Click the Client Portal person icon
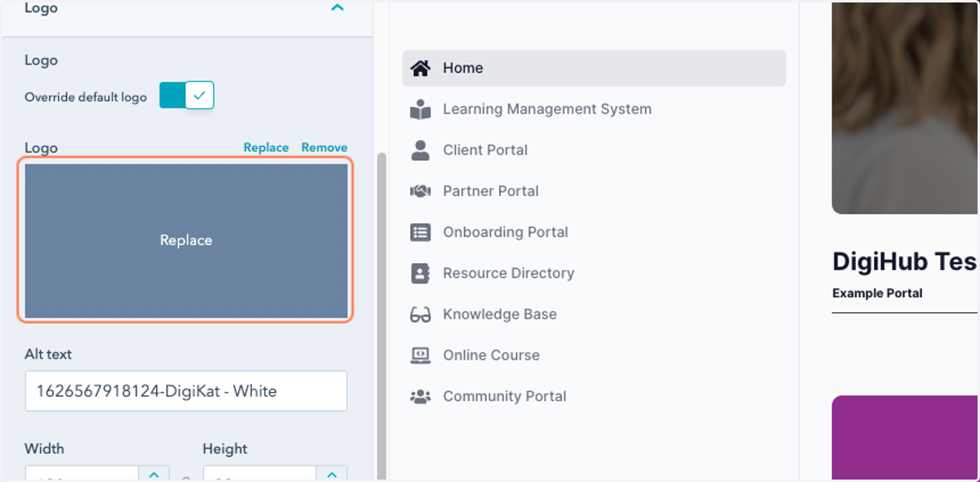 [420, 150]
